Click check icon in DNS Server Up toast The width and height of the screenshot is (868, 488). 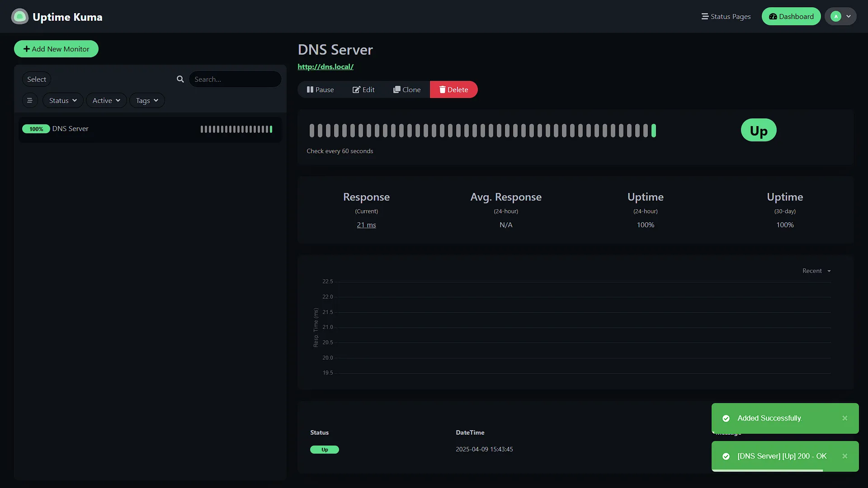tap(726, 456)
